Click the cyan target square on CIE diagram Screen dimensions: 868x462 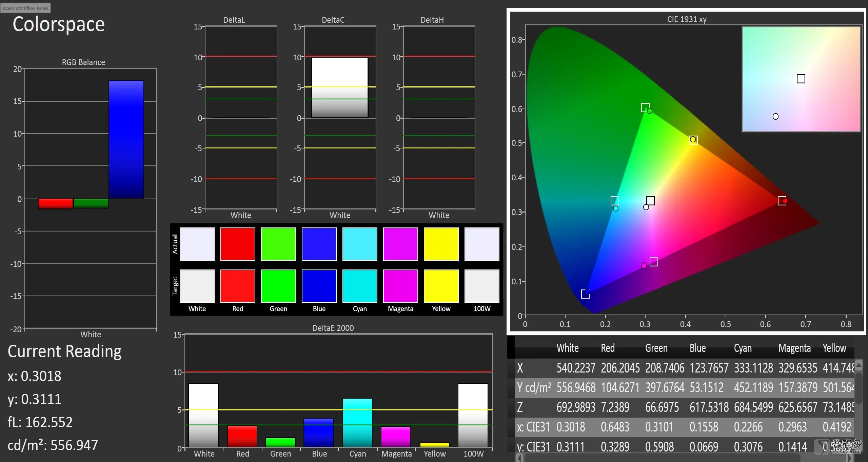tap(615, 201)
